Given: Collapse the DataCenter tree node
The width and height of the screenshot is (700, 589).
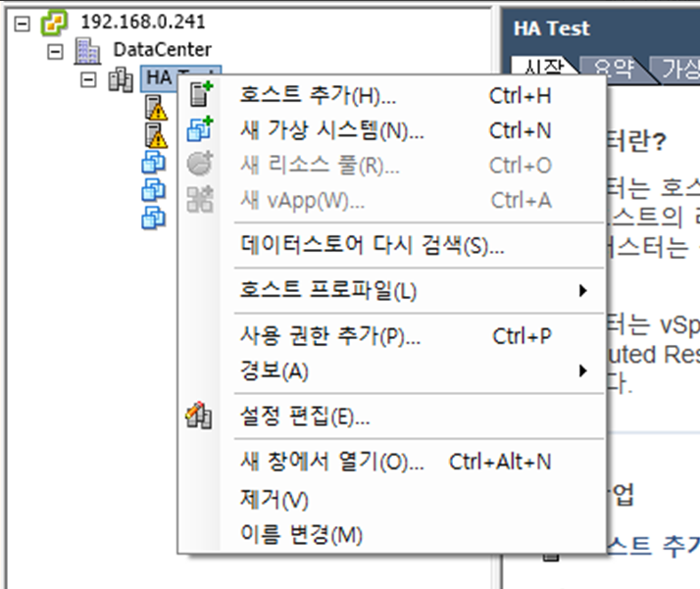Looking at the screenshot, I should tap(56, 50).
